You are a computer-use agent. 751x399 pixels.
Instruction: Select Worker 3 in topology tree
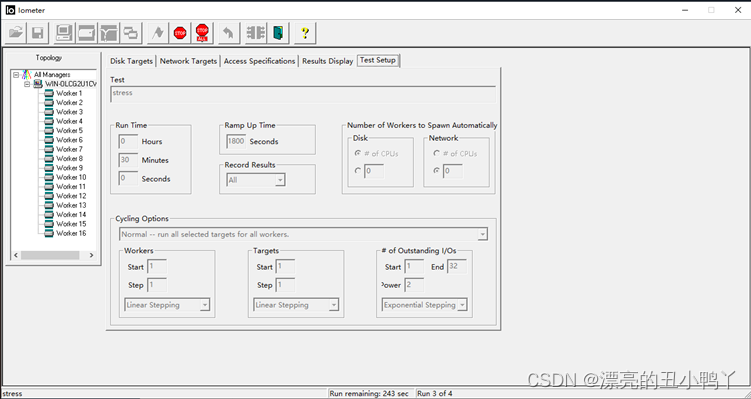[69, 112]
